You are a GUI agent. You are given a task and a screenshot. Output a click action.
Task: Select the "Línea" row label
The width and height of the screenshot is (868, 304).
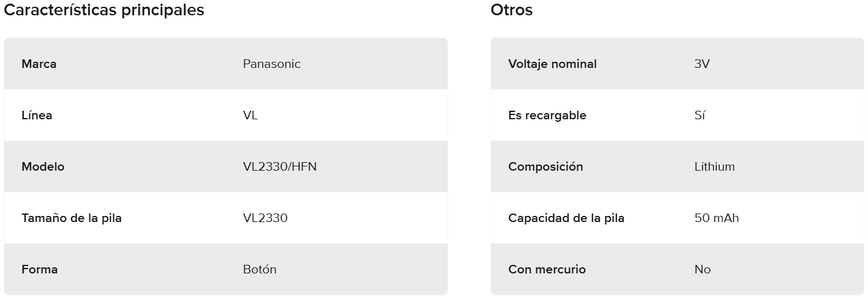coord(37,115)
